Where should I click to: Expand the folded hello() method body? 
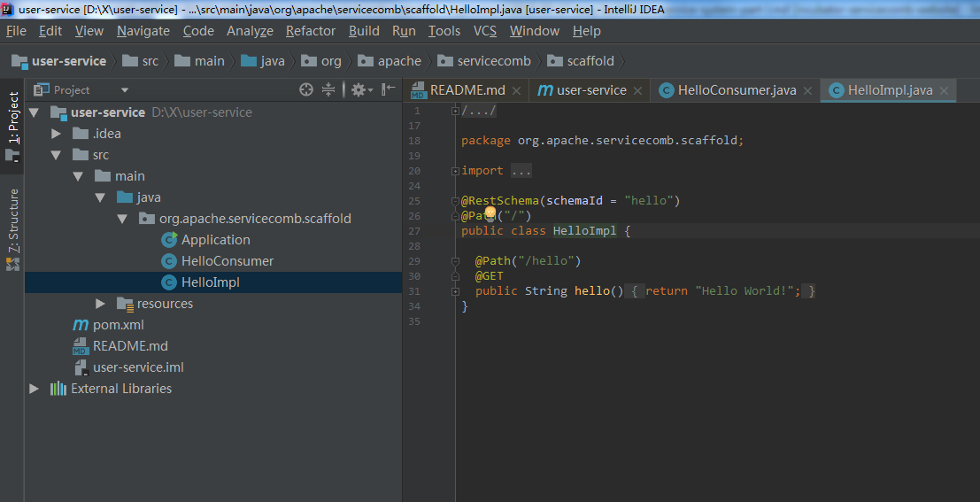(455, 291)
